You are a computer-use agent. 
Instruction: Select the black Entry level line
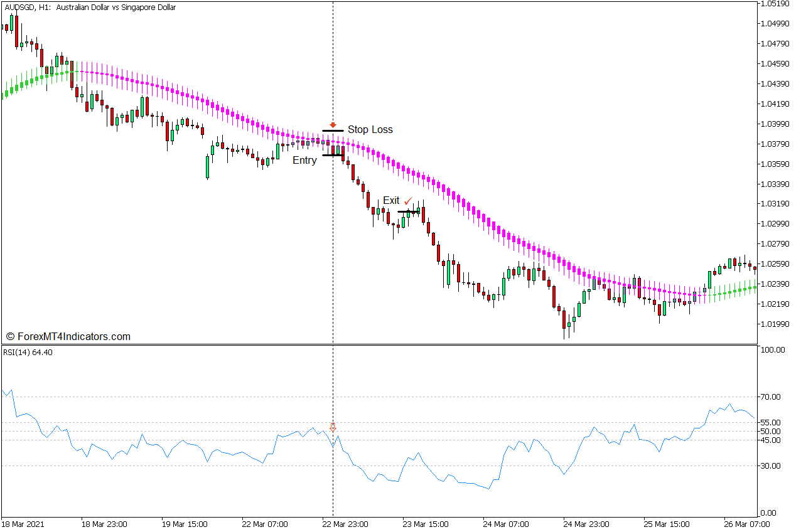(x=333, y=155)
